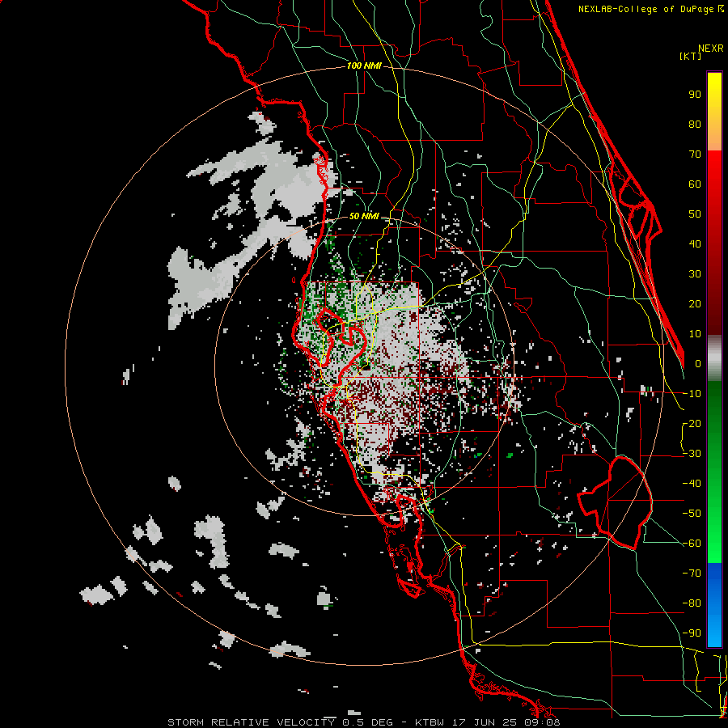Click the NEXR label above the color scale

[710, 49]
